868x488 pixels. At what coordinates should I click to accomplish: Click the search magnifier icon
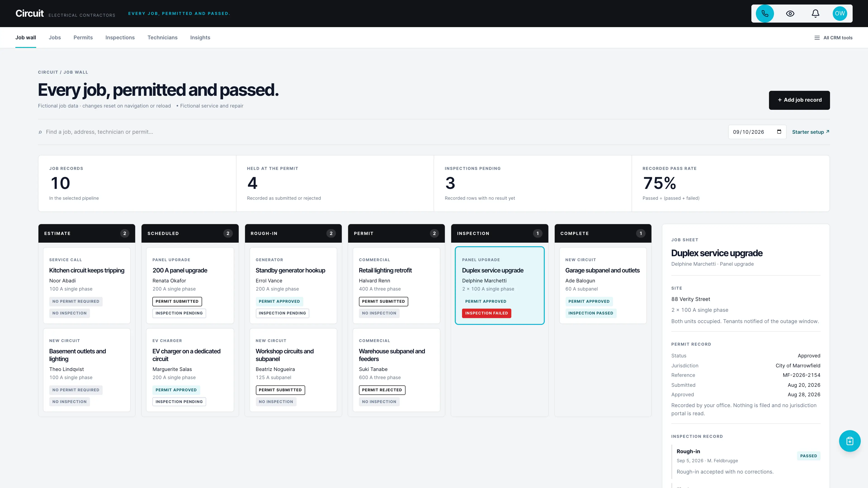[40, 132]
